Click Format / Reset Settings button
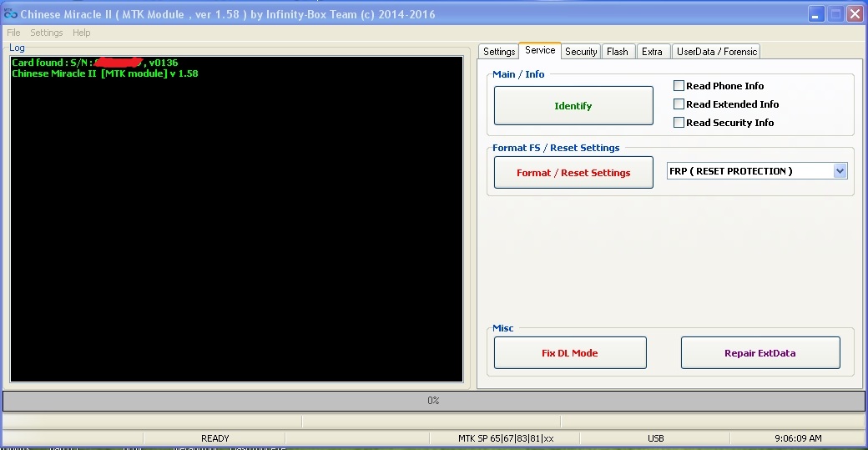 [573, 173]
